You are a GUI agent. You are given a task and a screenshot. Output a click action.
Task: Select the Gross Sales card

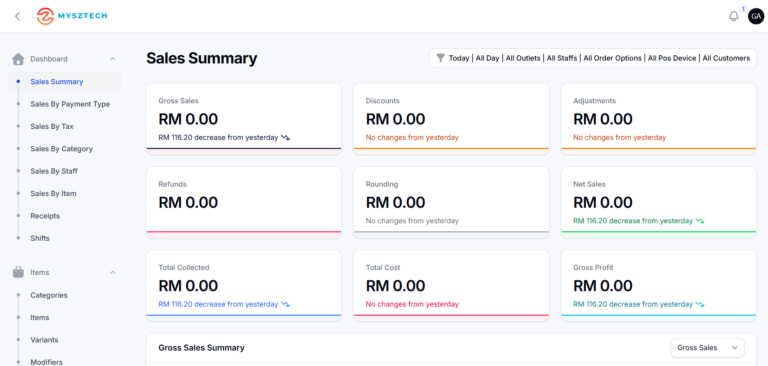click(x=244, y=119)
